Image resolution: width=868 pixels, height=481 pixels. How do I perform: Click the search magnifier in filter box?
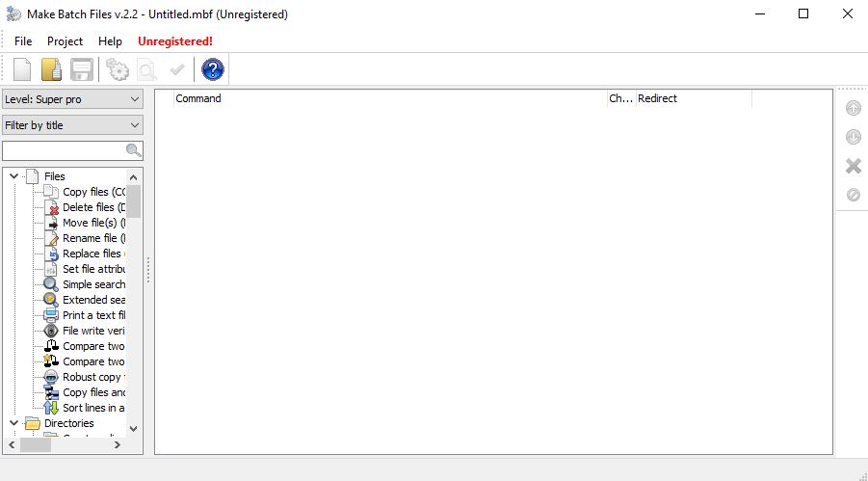pos(133,150)
